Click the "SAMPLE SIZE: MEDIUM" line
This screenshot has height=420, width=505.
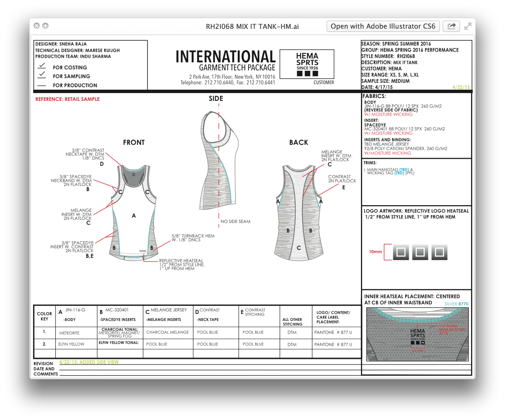point(385,81)
